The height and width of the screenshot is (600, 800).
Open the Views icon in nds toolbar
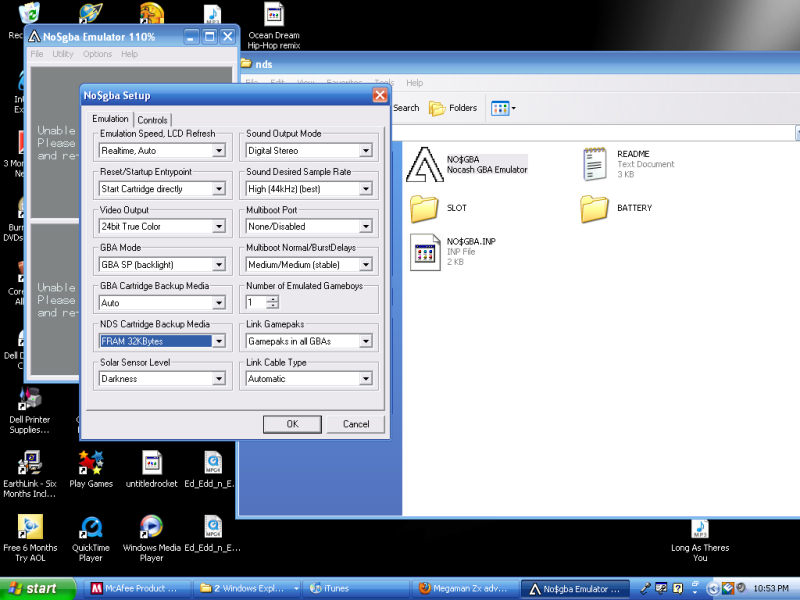click(503, 108)
